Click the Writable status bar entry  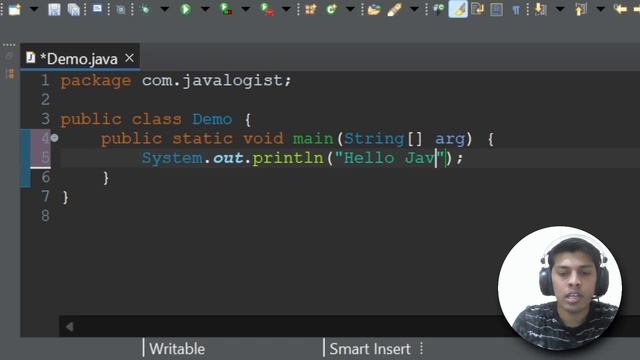click(x=177, y=349)
